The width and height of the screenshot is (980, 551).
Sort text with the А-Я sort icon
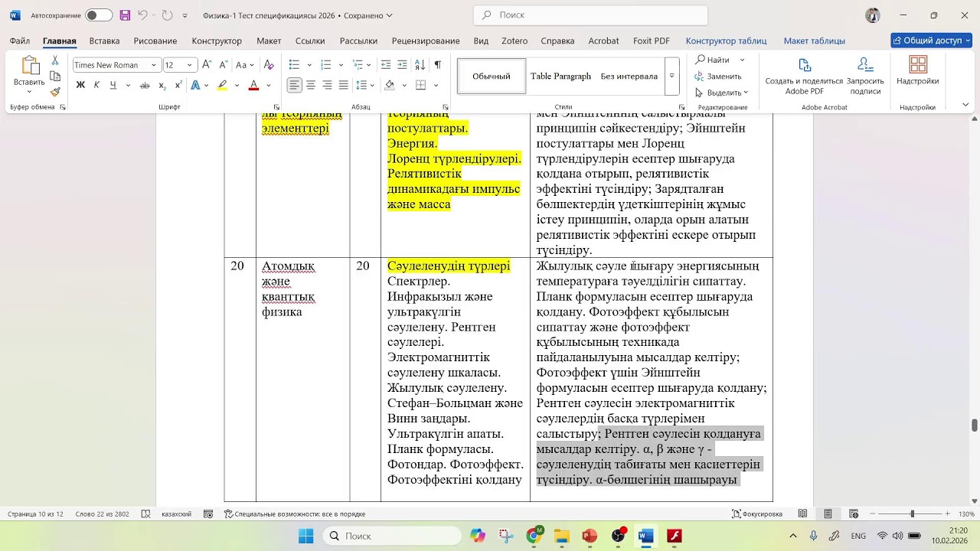[420, 65]
